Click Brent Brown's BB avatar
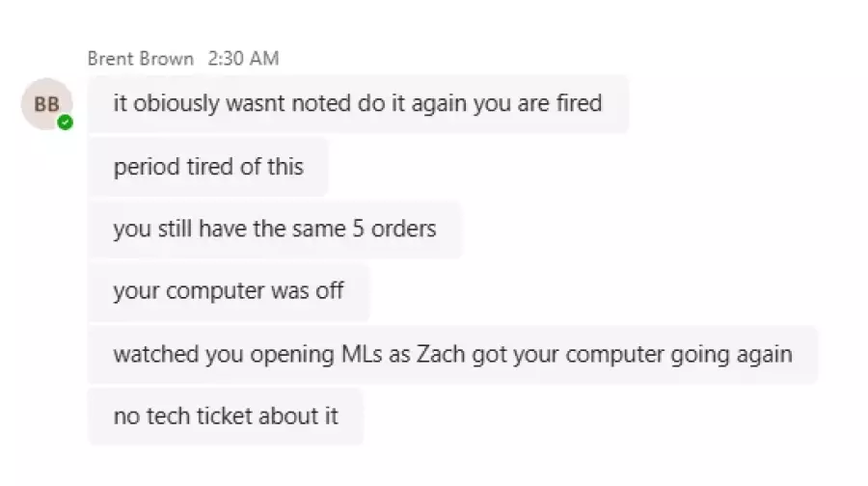This screenshot has width=868, height=486. 46,104
